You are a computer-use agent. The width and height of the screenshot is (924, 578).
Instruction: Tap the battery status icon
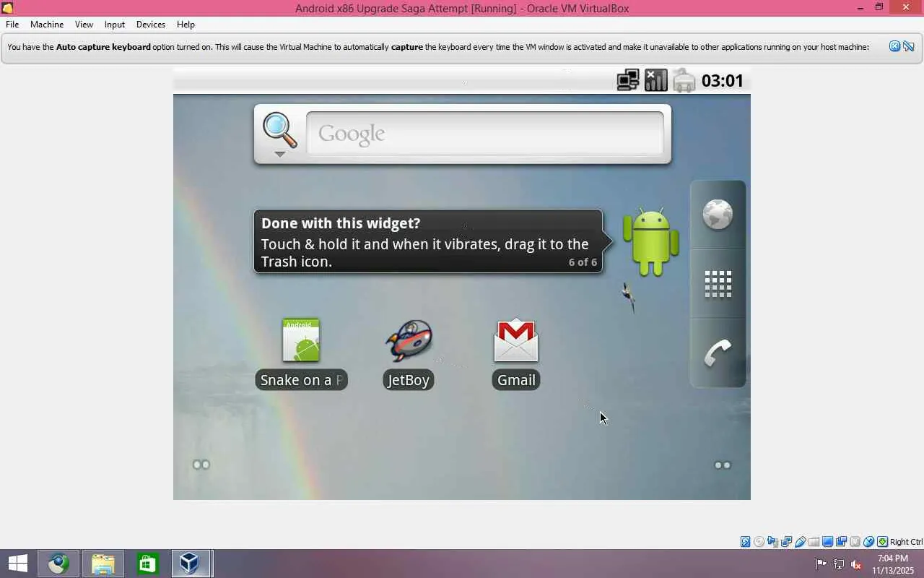click(x=684, y=80)
